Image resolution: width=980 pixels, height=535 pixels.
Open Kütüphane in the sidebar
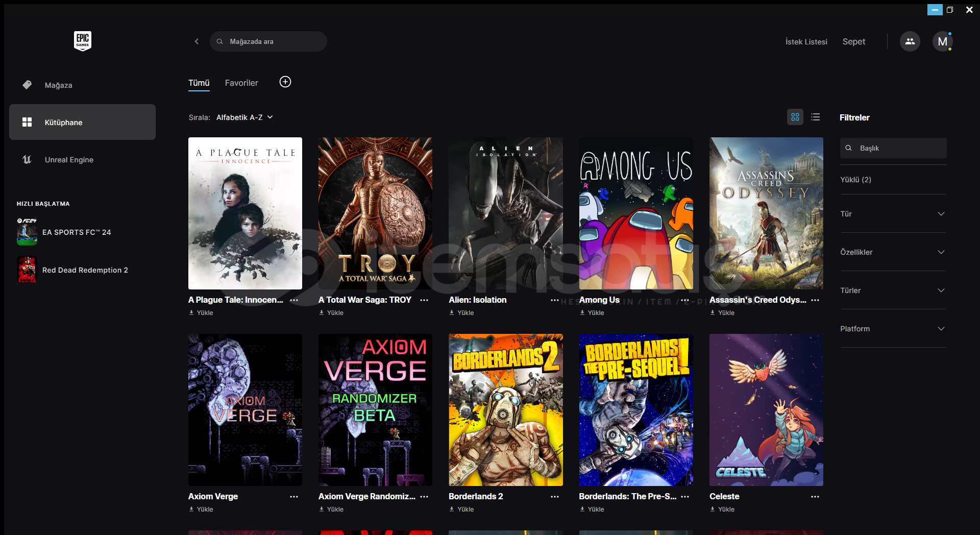click(82, 122)
